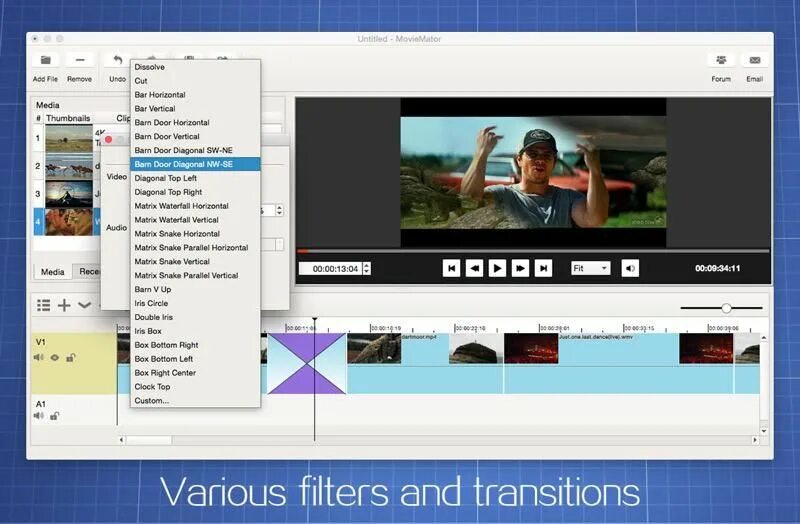Click the dialog duration stepper arrows
Viewport: 800px width, 524px height.
pyautogui.click(x=279, y=210)
